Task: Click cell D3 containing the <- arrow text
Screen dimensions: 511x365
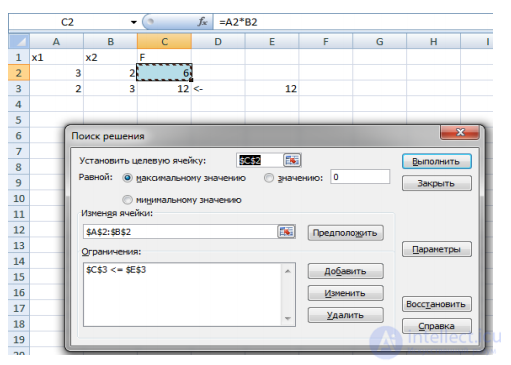Action: 218,89
